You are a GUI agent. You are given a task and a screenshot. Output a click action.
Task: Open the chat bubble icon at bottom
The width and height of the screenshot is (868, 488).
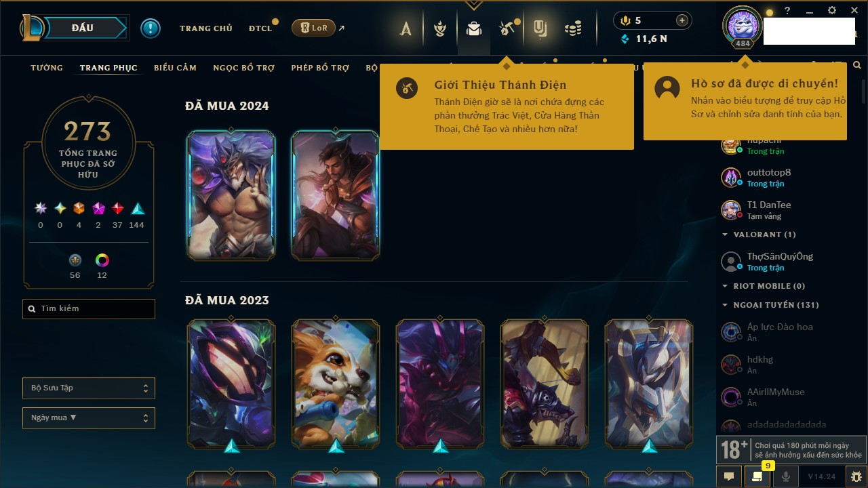point(729,476)
